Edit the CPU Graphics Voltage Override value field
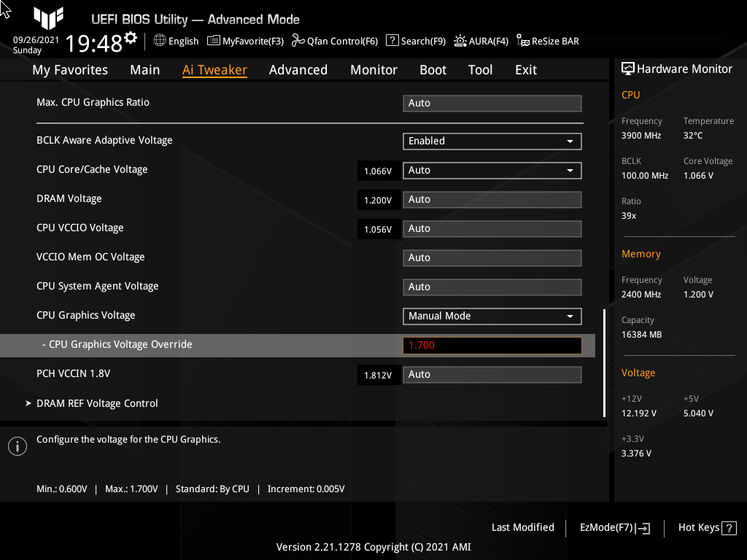 (492, 344)
